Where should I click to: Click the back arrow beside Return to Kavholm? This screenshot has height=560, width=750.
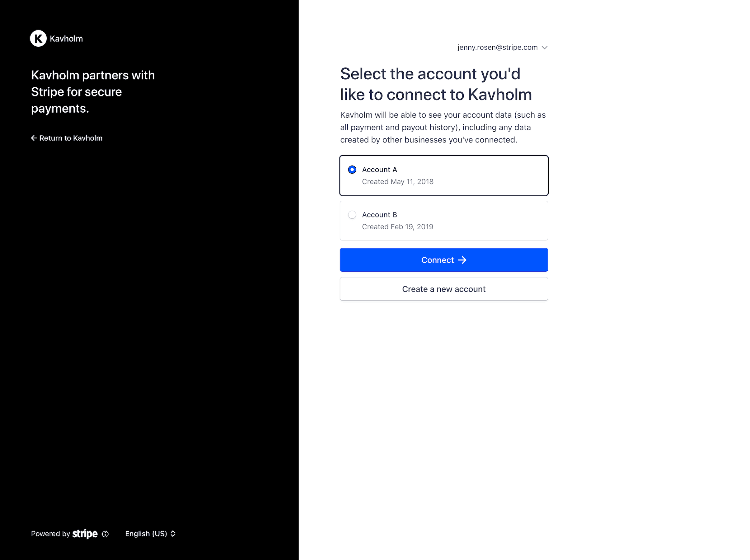point(34,138)
